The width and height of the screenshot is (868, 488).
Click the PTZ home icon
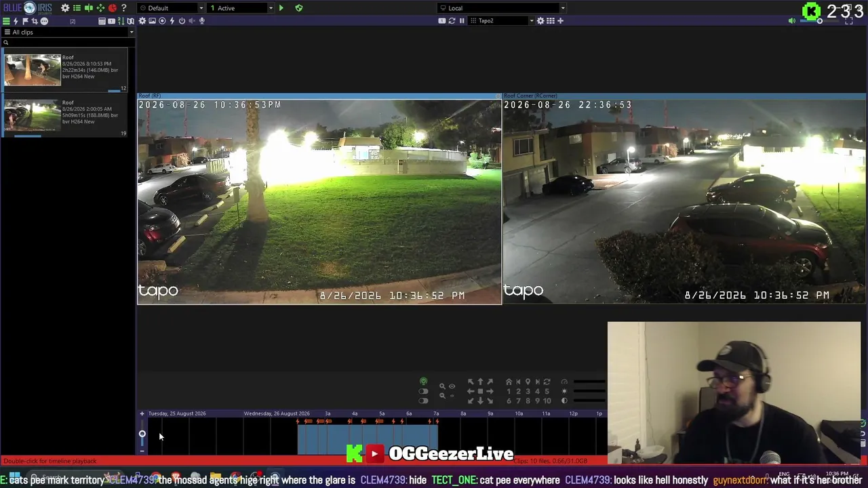pos(509,382)
